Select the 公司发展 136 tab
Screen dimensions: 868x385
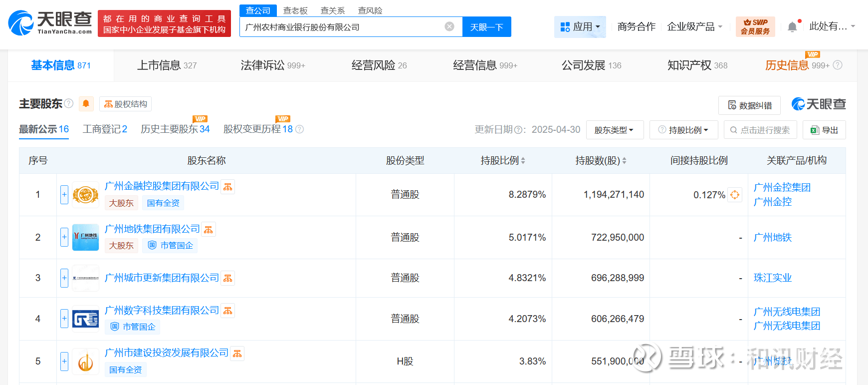(x=592, y=65)
